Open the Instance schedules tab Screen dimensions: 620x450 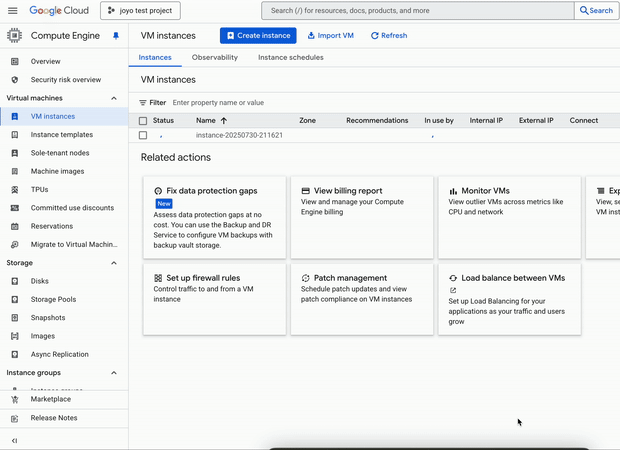[x=290, y=58]
